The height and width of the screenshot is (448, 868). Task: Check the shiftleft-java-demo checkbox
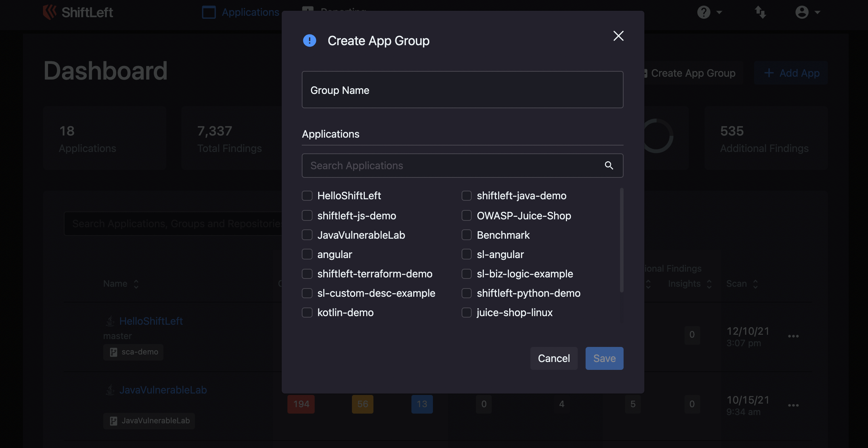(466, 196)
